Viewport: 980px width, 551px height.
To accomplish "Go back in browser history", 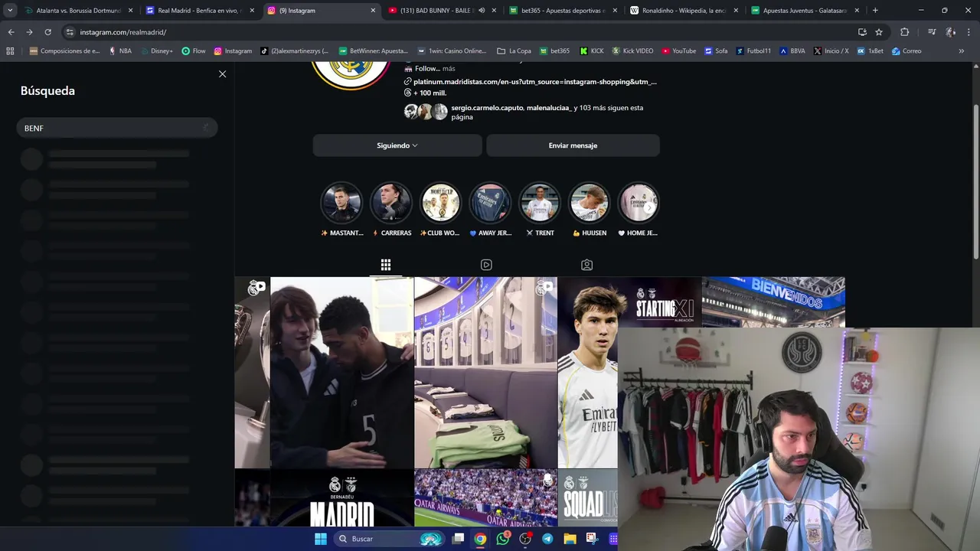I will [x=11, y=32].
